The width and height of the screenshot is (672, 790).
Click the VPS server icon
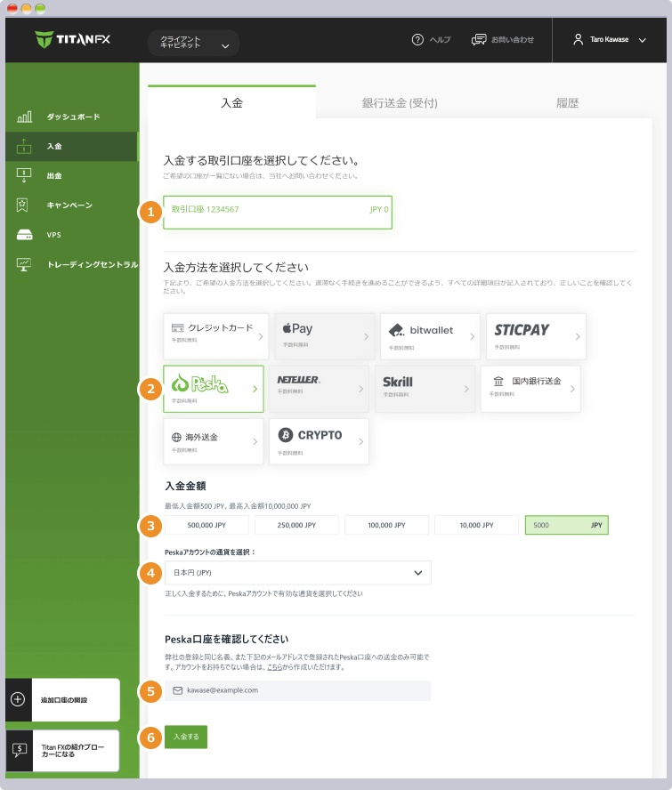(x=24, y=235)
